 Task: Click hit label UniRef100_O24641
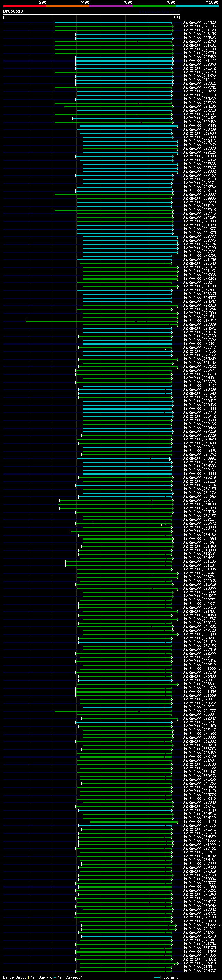click(x=199, y=573)
